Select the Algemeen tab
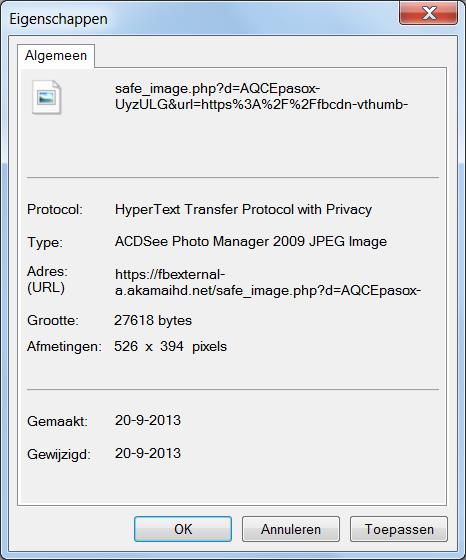 pos(56,56)
